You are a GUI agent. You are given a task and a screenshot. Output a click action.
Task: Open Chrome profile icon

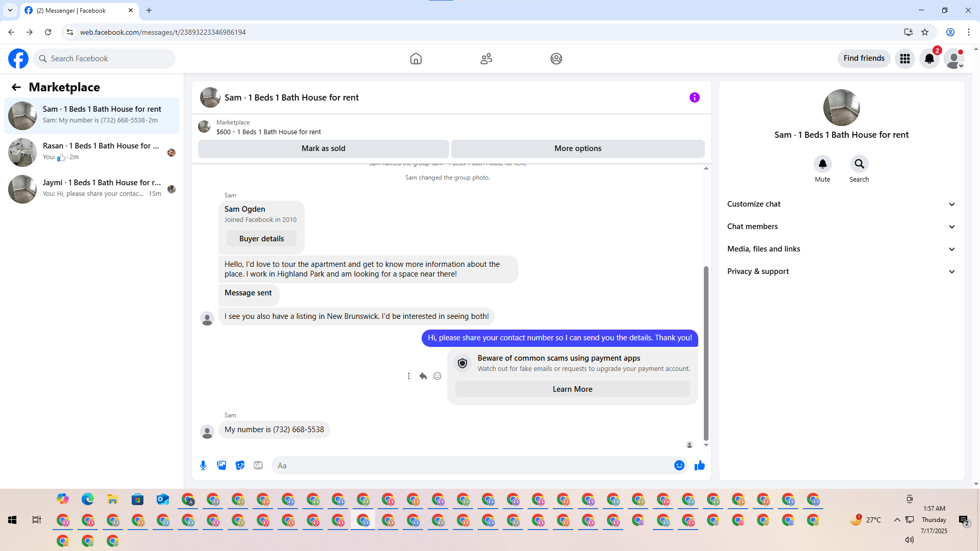coord(950,32)
